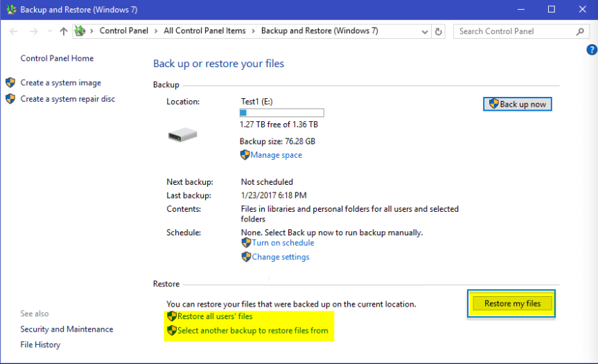Image resolution: width=598 pixels, height=364 pixels.
Task: Click Select another backup to restore files from
Action: pyautogui.click(x=252, y=331)
